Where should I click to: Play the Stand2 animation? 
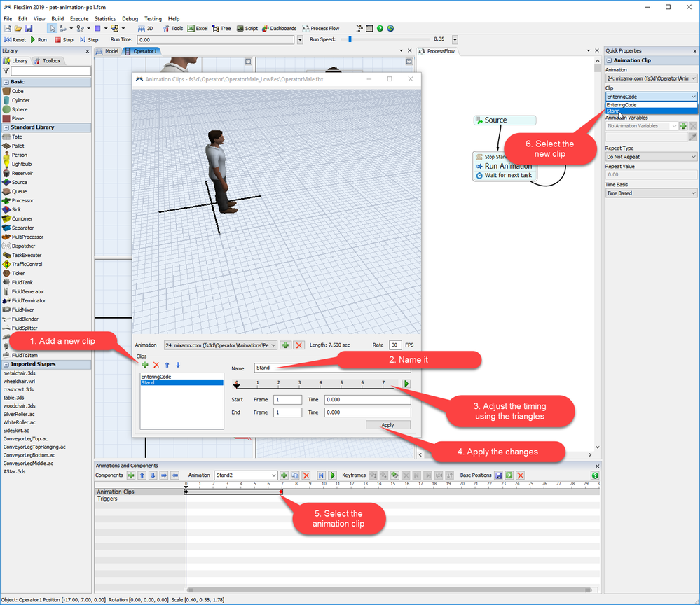point(332,475)
